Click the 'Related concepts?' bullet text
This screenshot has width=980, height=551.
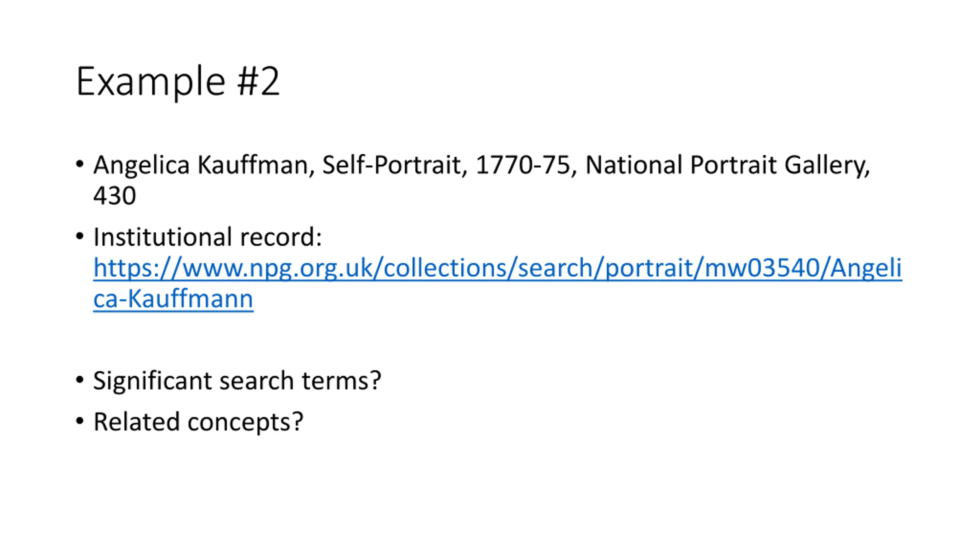point(198,422)
